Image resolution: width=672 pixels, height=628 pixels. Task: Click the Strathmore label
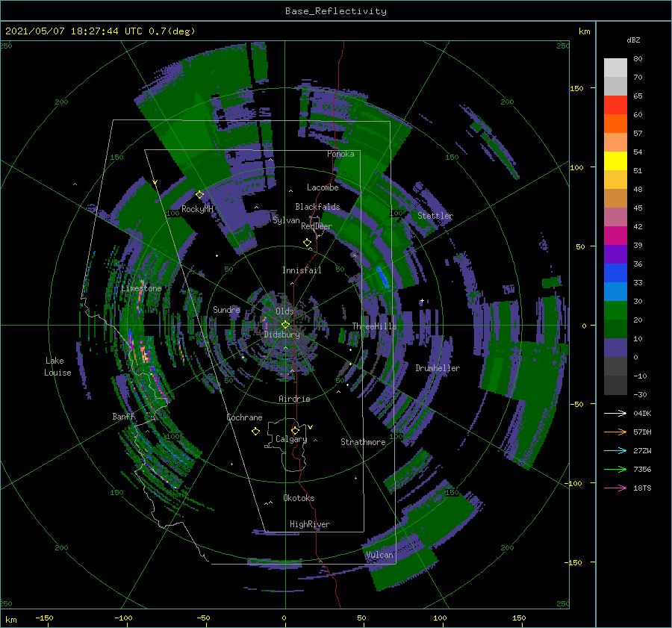pos(363,442)
